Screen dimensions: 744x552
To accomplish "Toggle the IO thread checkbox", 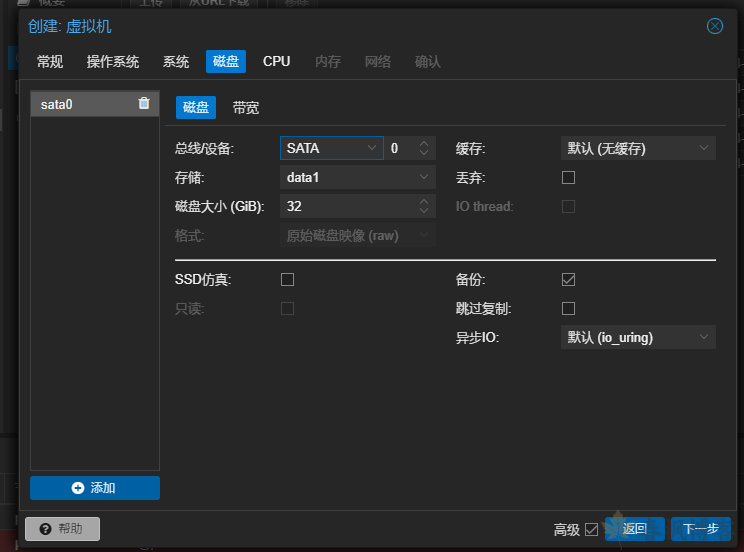I will (x=568, y=206).
